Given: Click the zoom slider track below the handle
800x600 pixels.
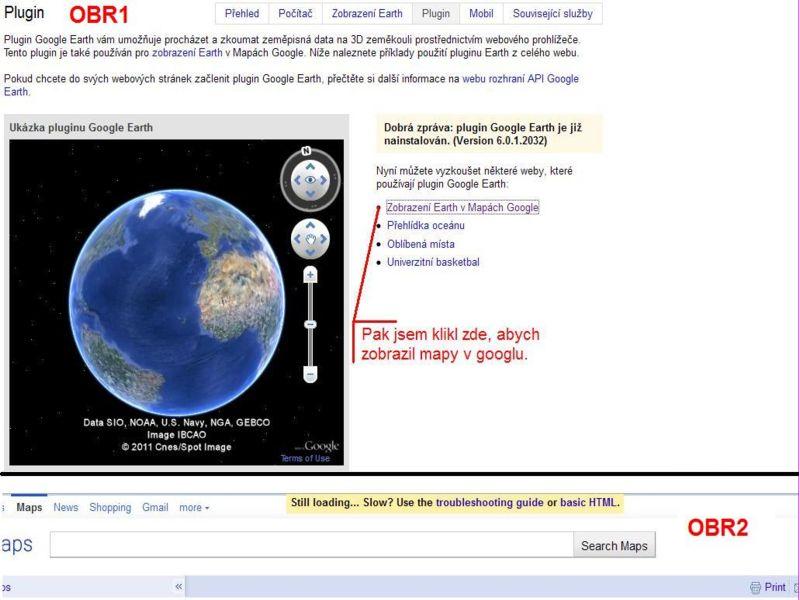Looking at the screenshot, I should [310, 348].
